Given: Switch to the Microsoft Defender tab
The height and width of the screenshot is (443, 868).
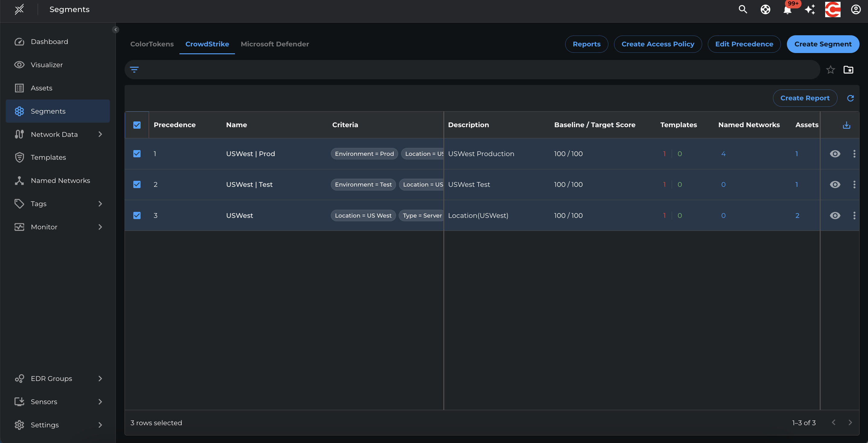Looking at the screenshot, I should point(275,44).
